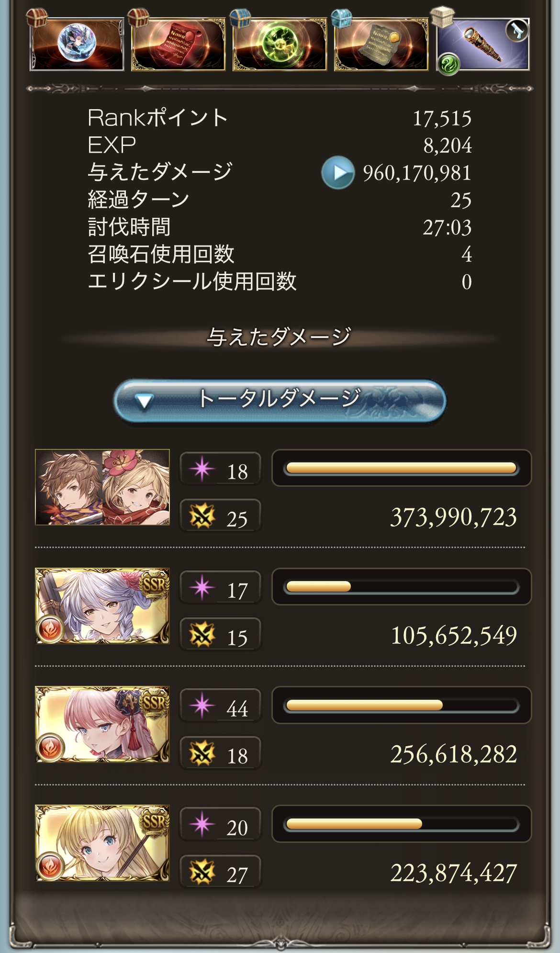The image size is (560, 953).
Task: Click the 105,652,549 damage gauge
Action: point(402,586)
